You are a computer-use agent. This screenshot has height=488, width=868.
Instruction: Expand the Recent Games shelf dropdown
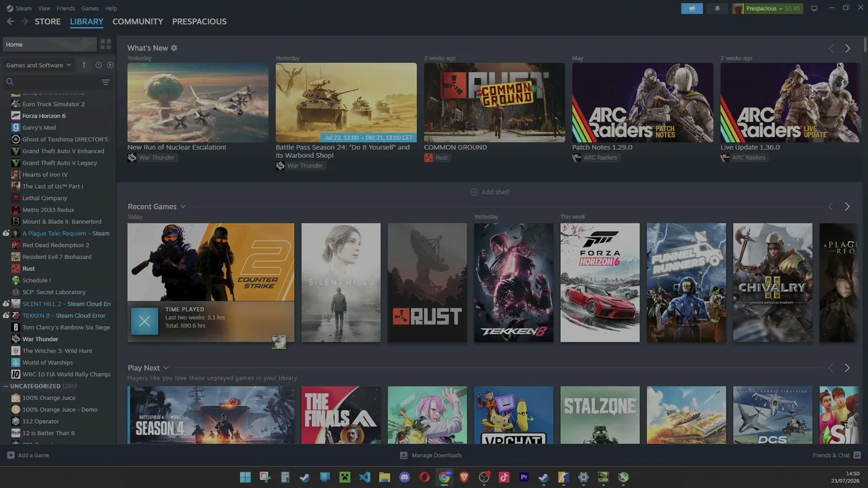point(183,207)
